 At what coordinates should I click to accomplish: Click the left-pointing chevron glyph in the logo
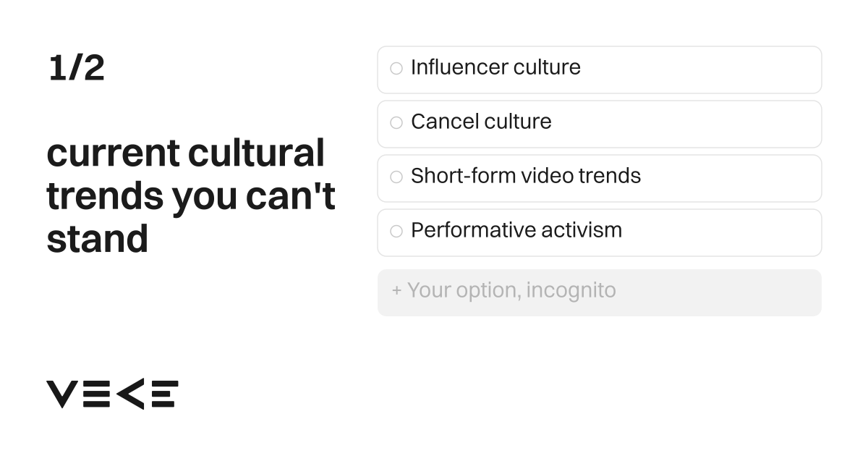(x=129, y=394)
